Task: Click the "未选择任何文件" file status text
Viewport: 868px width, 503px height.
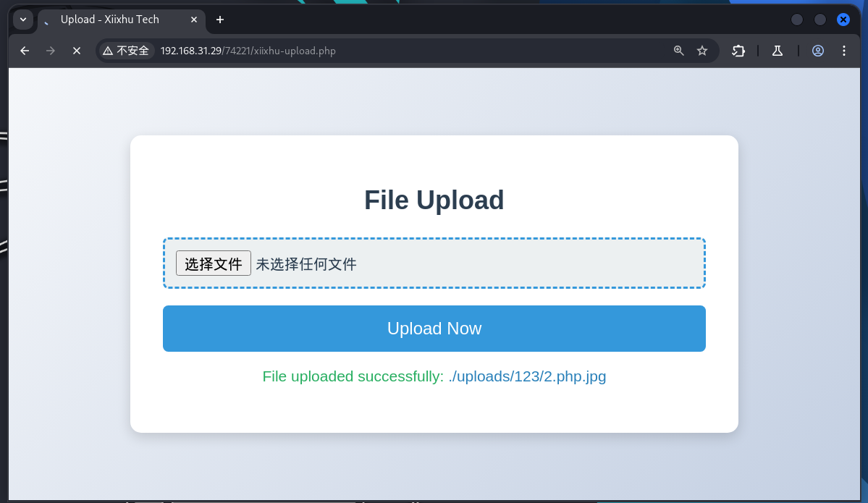Action: point(306,263)
